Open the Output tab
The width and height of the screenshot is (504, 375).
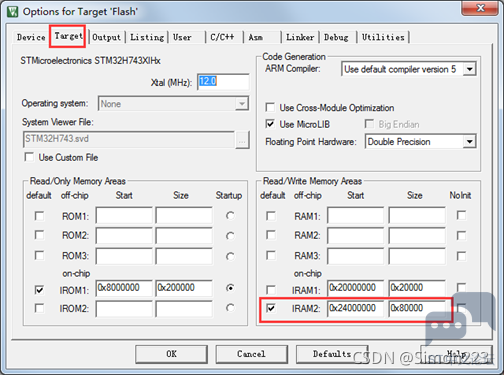click(x=106, y=37)
